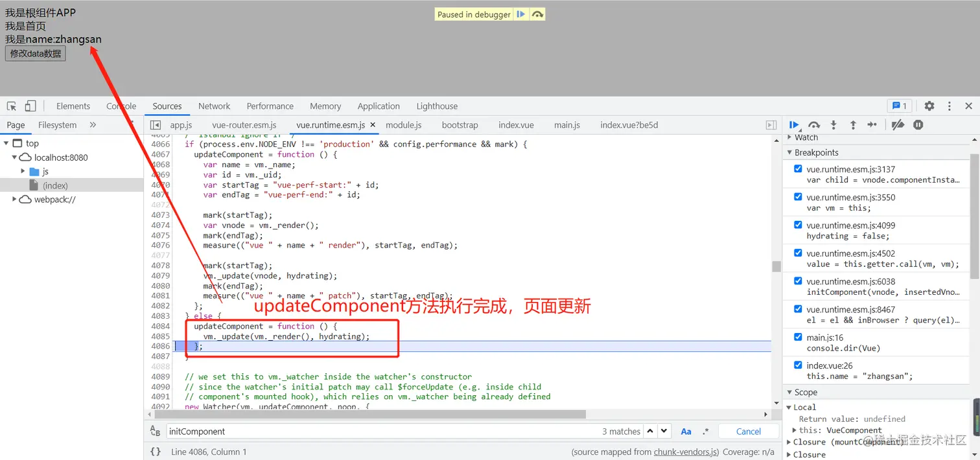Switch to the Elements panel tab

(x=73, y=106)
